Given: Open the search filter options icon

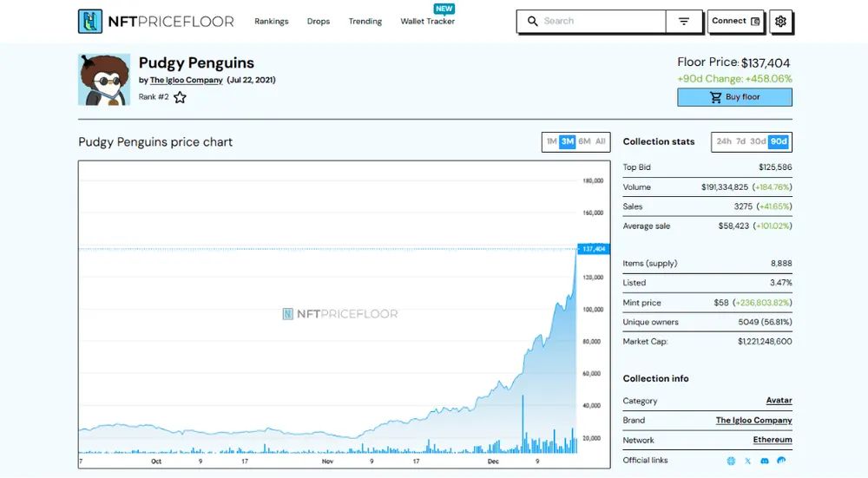Looking at the screenshot, I should (x=684, y=22).
